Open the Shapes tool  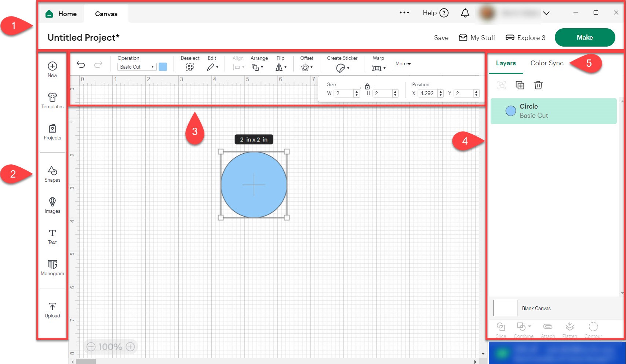(x=52, y=174)
